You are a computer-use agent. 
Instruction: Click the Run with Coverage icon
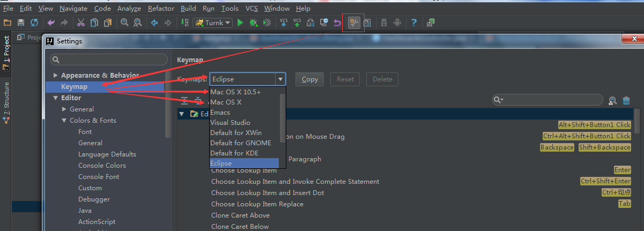click(x=267, y=23)
